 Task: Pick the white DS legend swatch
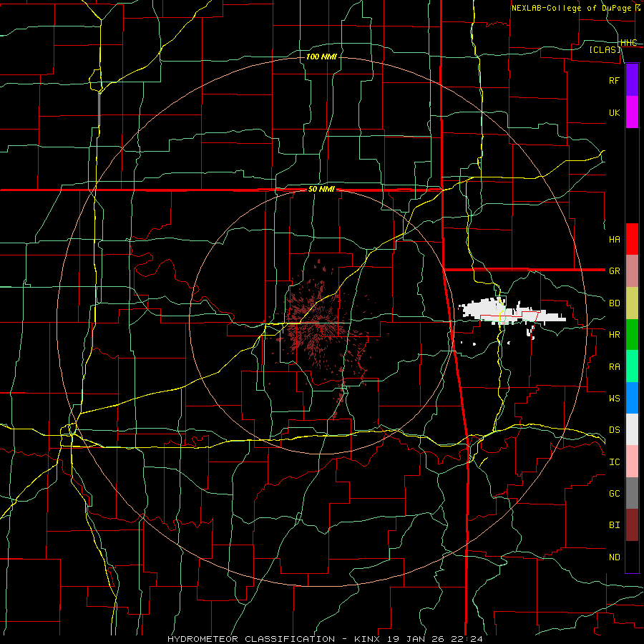click(632, 429)
